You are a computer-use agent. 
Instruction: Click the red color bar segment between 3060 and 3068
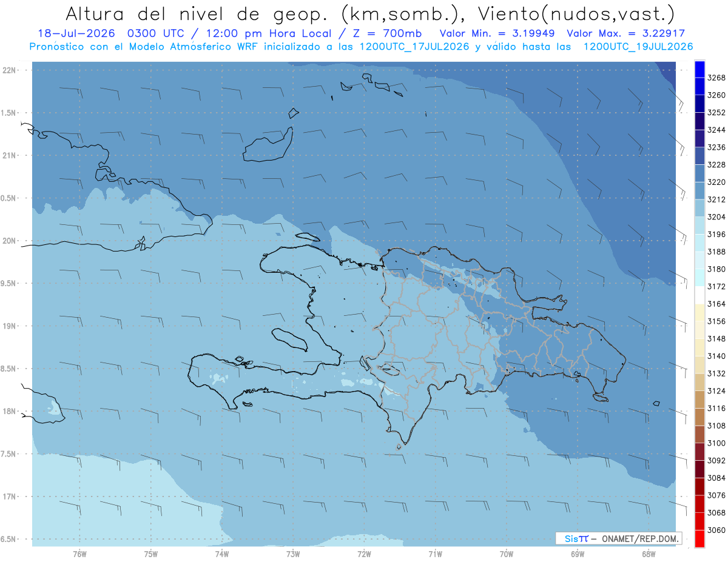tap(699, 521)
